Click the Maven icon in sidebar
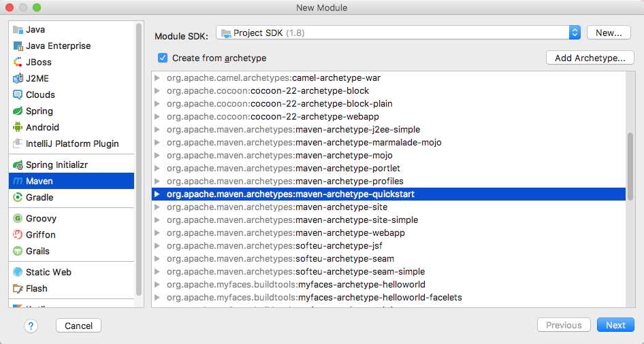 click(x=18, y=182)
